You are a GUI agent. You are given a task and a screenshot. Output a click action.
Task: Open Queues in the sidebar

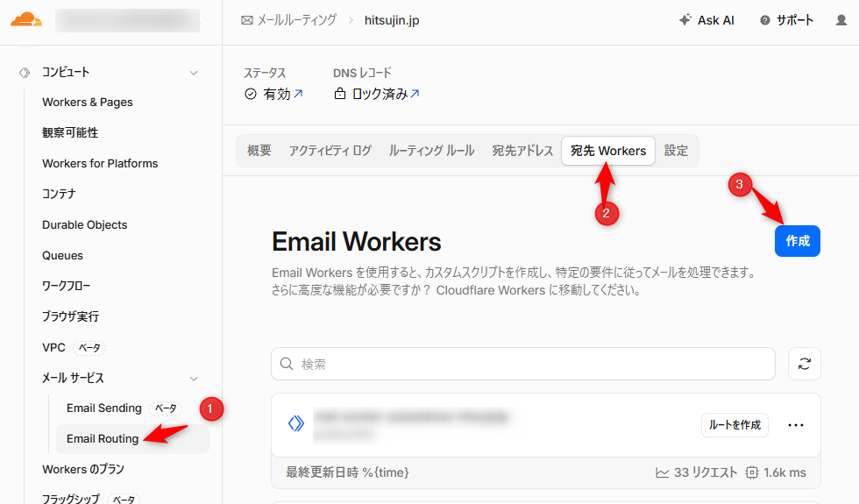click(62, 255)
